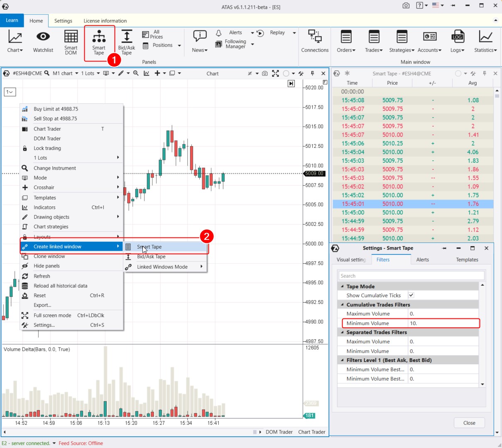This screenshot has height=448, width=502.
Task: Click the chart screenshot camera icon
Action: pos(265,73)
